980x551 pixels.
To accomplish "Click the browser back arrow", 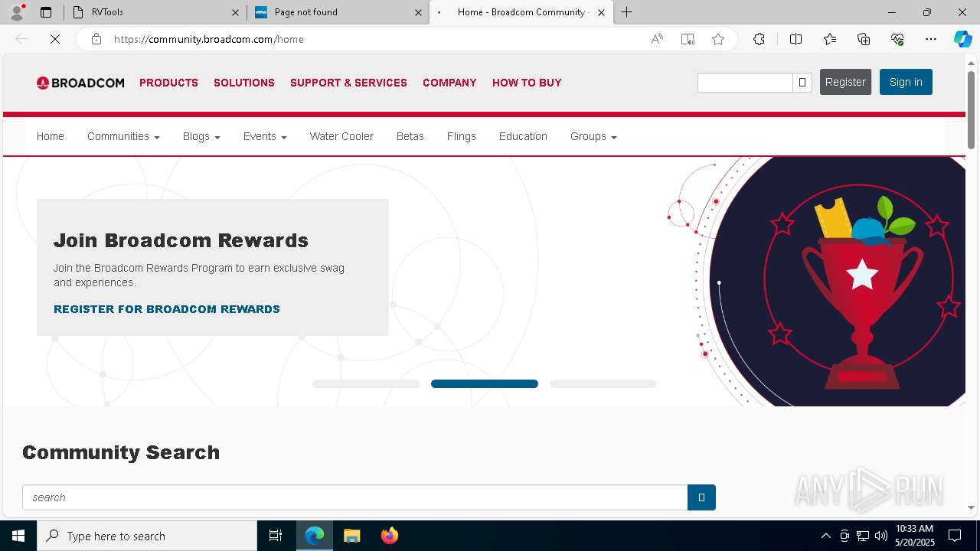I will pos(21,39).
